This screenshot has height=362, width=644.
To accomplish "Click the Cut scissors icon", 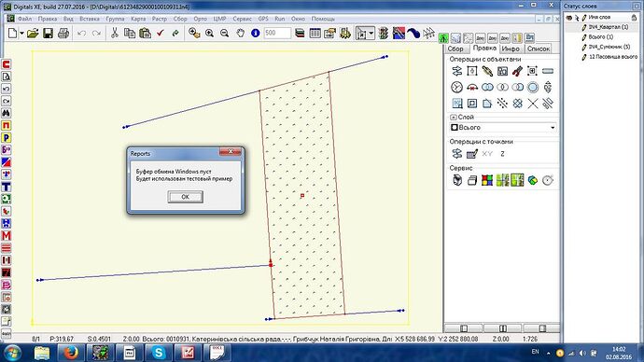I will (115, 34).
